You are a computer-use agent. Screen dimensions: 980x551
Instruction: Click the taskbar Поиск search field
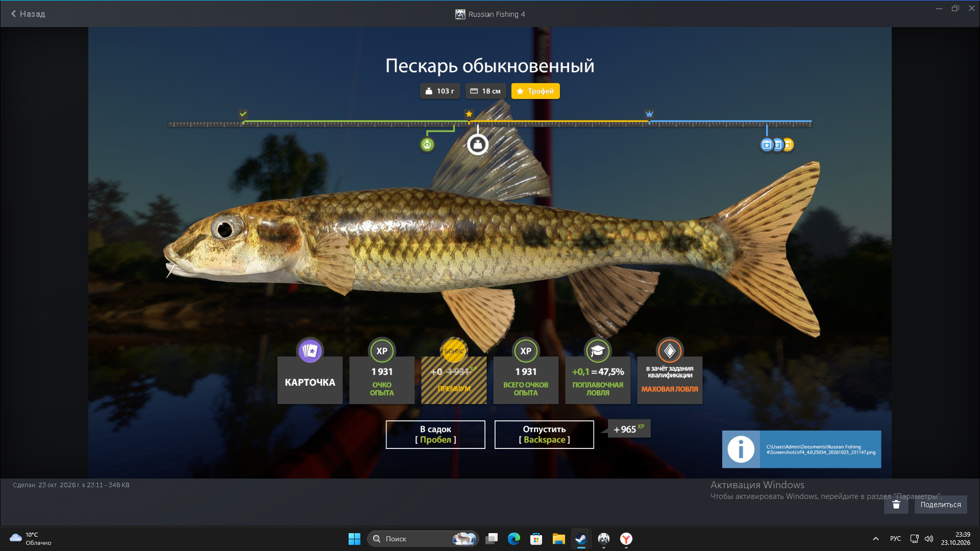pyautogui.click(x=423, y=539)
